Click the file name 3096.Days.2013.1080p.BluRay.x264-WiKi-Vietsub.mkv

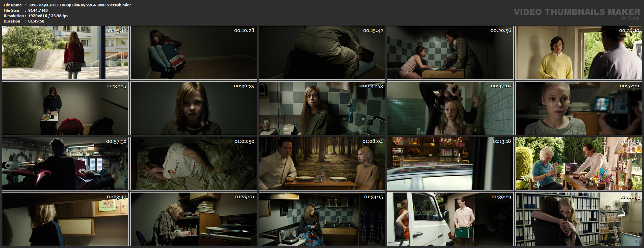click(x=79, y=5)
